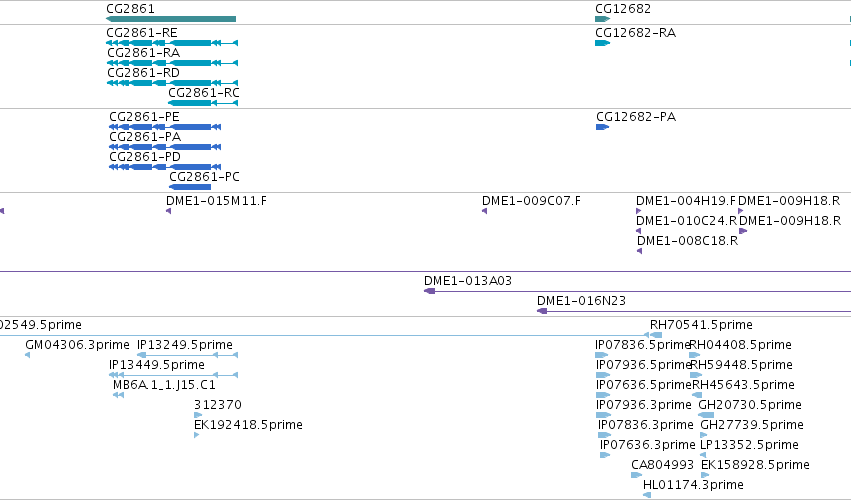The height and width of the screenshot is (500, 851).
Task: Click the IP07636.3prime EST arrow
Action: [x=605, y=455]
